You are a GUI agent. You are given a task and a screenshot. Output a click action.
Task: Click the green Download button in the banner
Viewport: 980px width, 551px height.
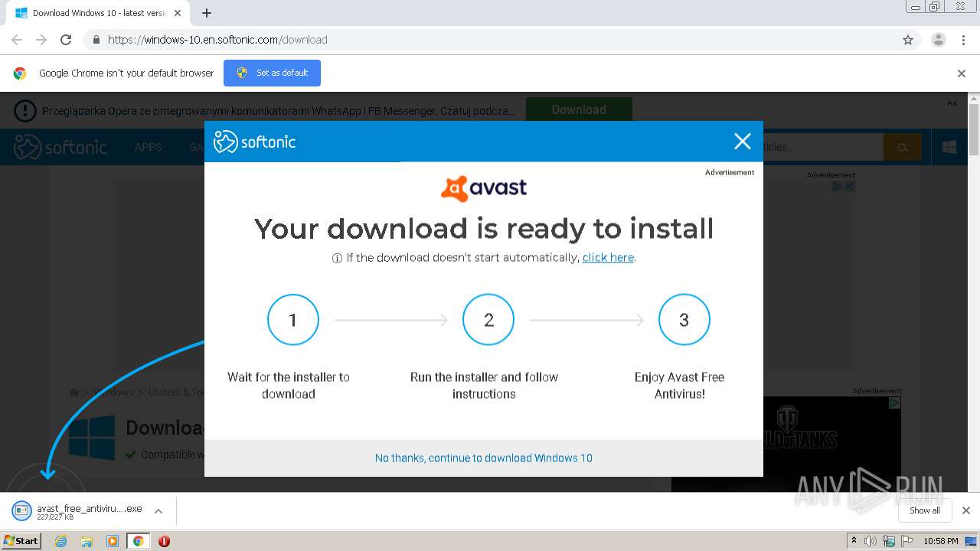pyautogui.click(x=579, y=109)
